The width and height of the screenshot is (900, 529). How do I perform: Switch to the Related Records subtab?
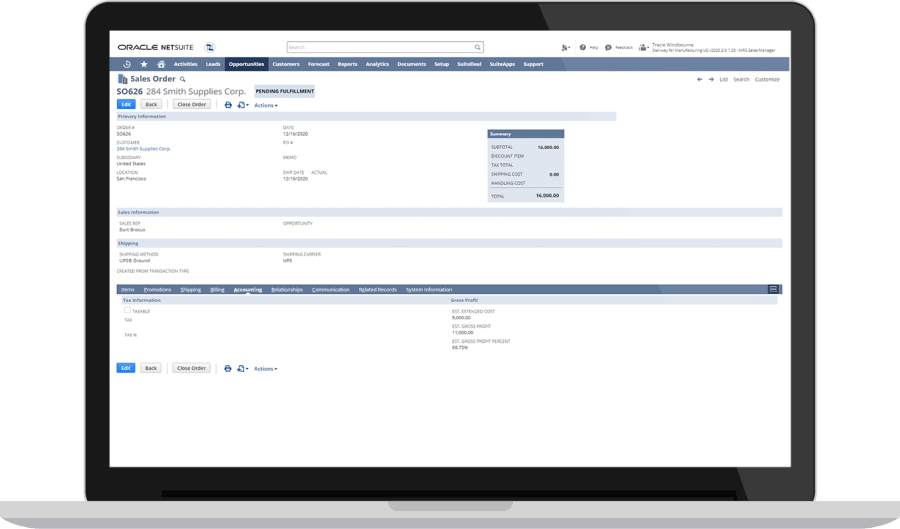point(378,290)
